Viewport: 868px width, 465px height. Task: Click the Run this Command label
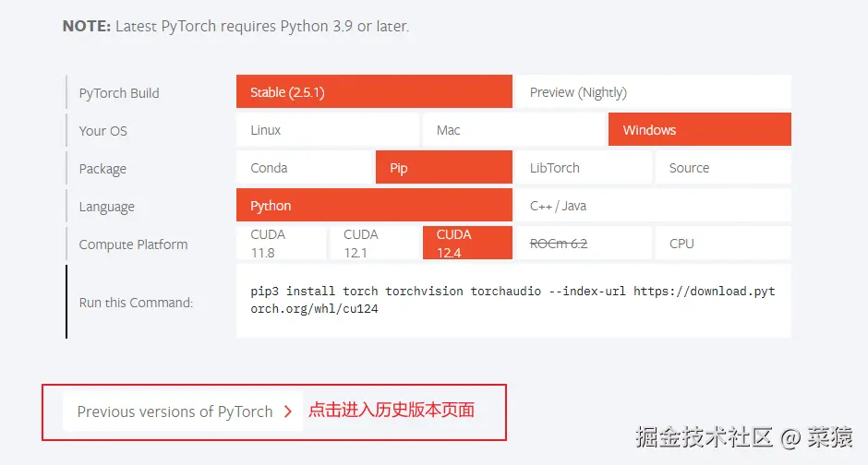click(136, 303)
